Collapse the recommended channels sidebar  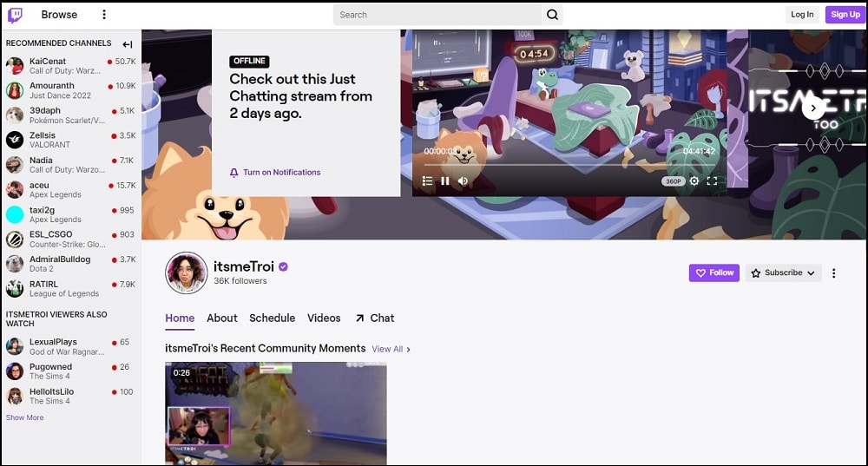tap(128, 44)
